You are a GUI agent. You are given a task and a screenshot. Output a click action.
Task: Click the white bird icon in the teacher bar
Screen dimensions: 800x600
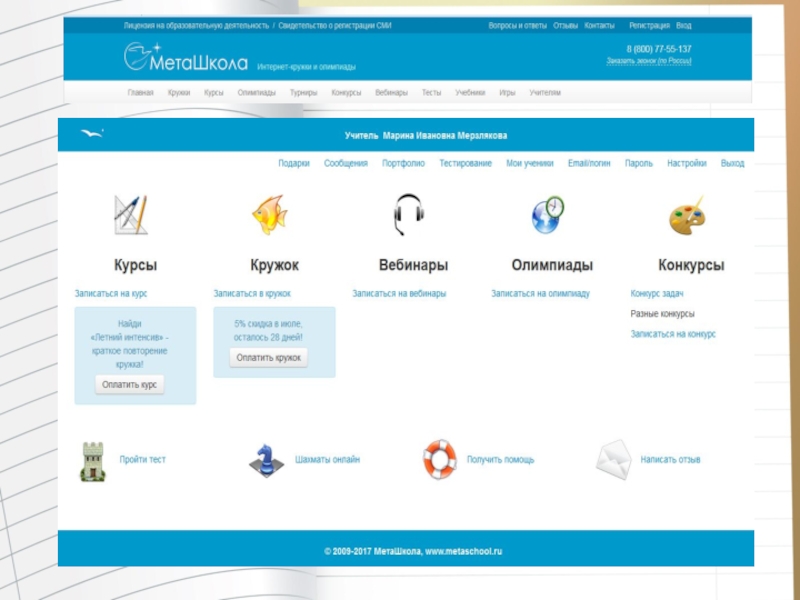(92, 134)
